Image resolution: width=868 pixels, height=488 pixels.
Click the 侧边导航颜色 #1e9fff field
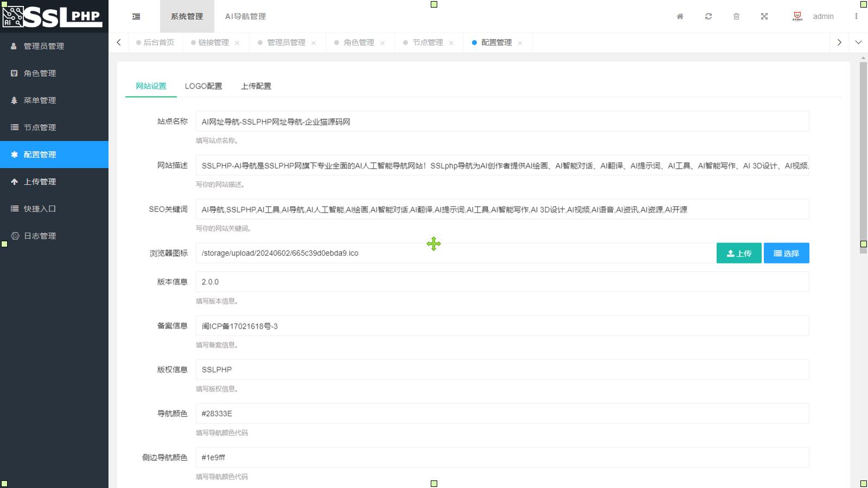point(502,458)
